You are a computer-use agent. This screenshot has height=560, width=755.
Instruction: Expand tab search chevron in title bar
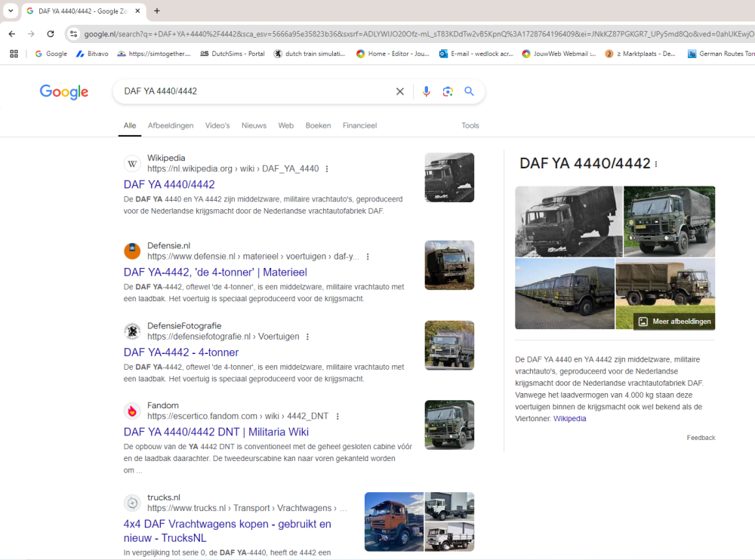click(11, 11)
